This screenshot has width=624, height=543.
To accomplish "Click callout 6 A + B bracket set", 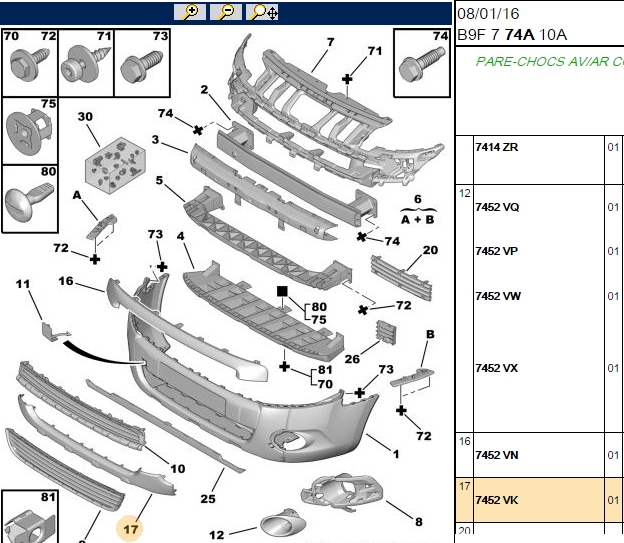I will (418, 209).
